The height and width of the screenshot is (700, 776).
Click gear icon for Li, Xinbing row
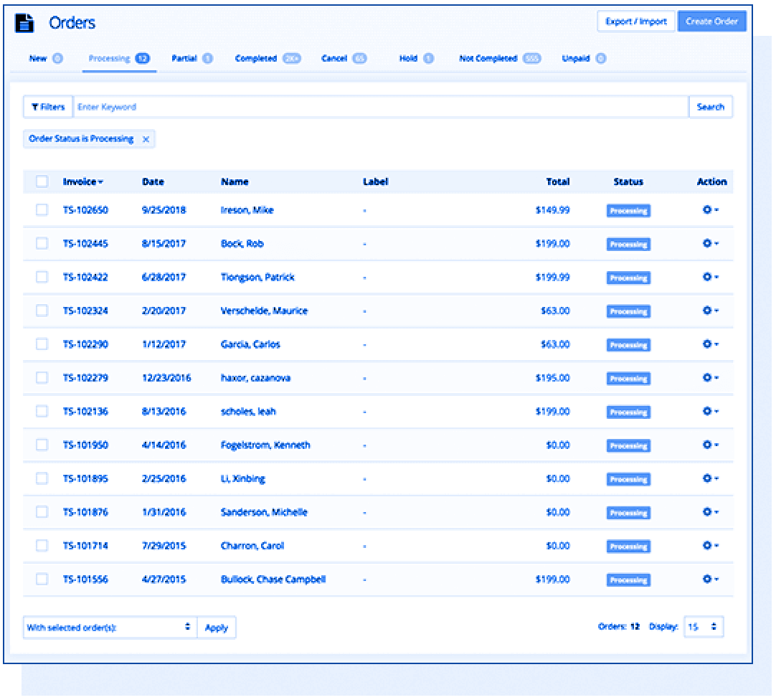(709, 478)
